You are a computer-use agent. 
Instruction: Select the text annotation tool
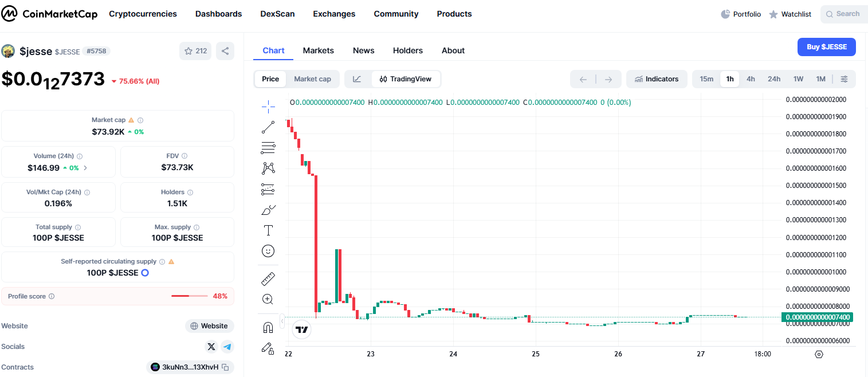point(268,230)
